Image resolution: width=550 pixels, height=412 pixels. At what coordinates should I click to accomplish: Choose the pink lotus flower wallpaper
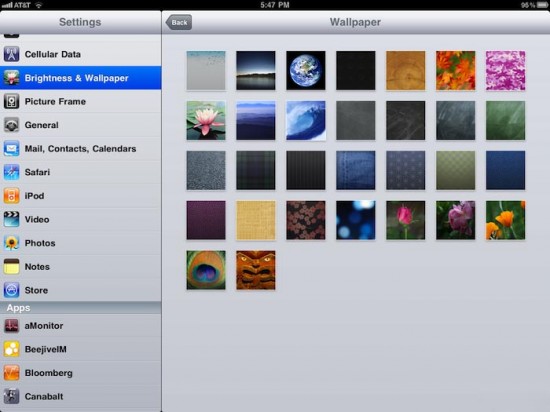pos(206,120)
